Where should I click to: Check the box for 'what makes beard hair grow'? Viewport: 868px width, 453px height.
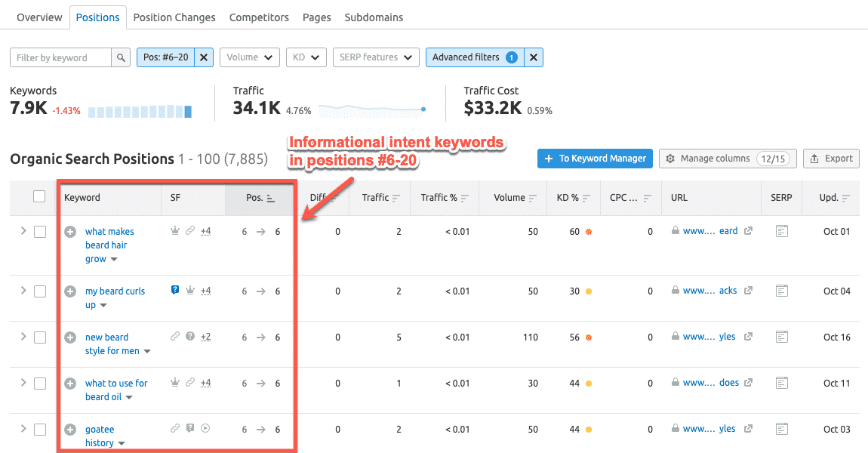coord(40,232)
